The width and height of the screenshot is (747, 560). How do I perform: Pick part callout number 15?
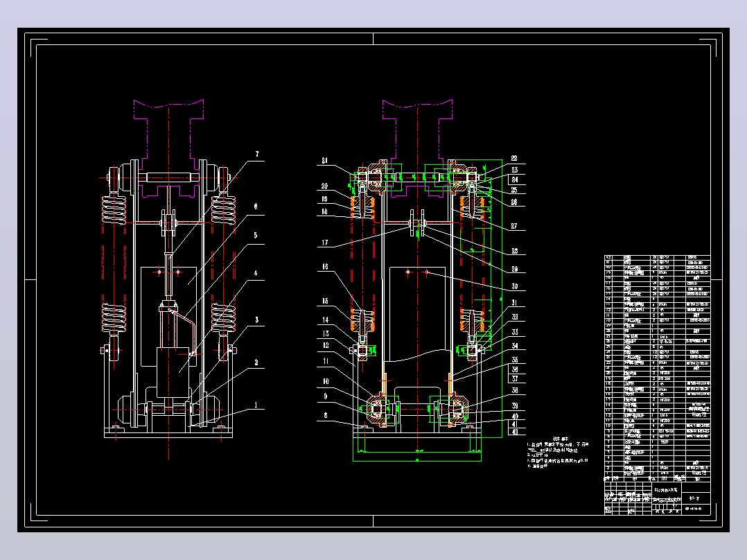click(326, 301)
